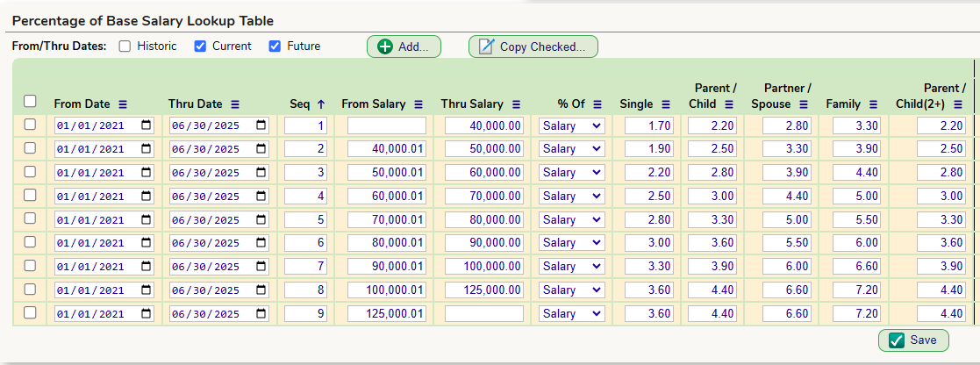The width and height of the screenshot is (980, 365).
Task: Check the Seq 3 row checkbox
Action: click(30, 172)
